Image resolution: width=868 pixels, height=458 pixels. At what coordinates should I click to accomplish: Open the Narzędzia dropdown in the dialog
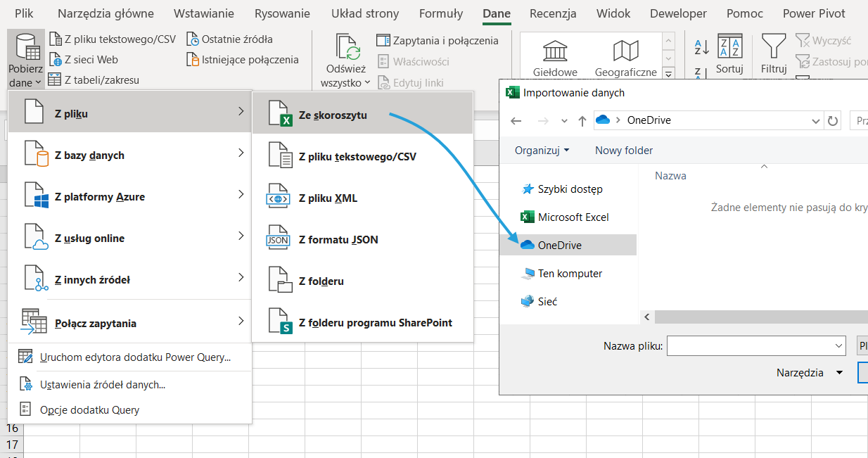click(809, 373)
